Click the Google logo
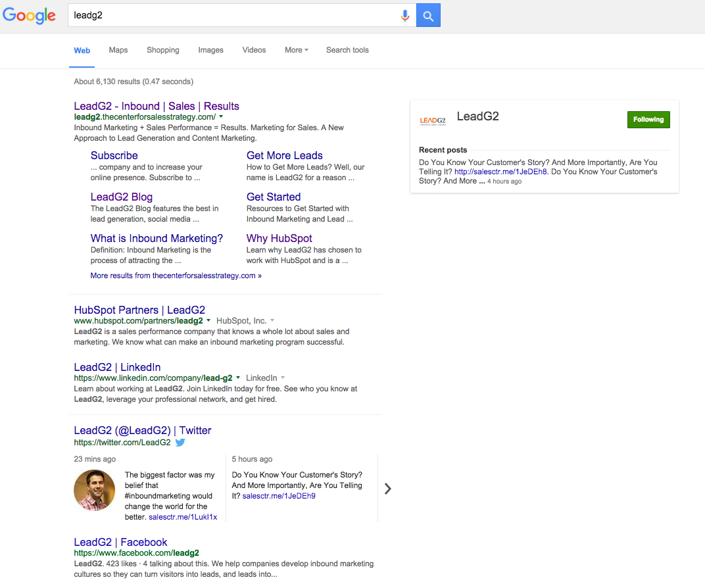This screenshot has height=588, width=705. (29, 15)
